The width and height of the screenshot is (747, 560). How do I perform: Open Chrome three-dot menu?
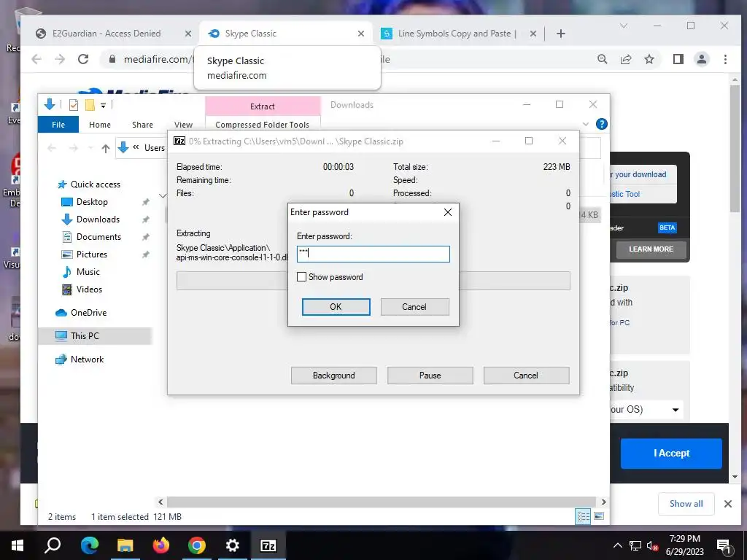[x=725, y=59]
